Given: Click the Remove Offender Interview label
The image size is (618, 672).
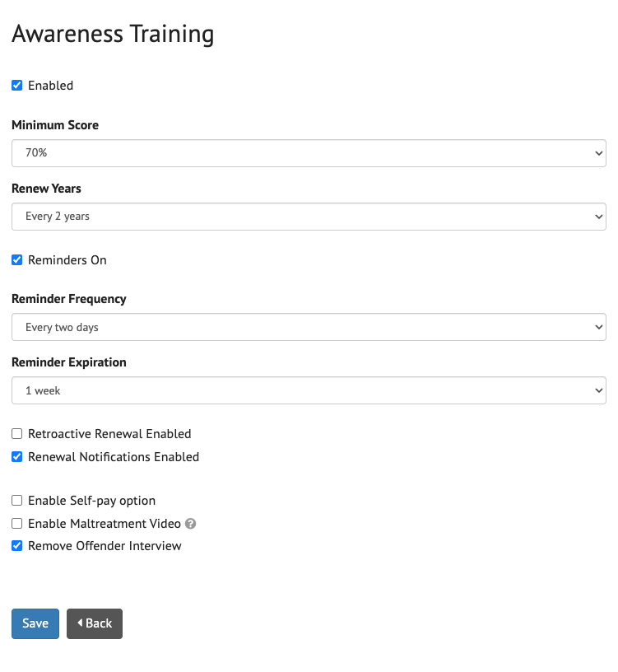Looking at the screenshot, I should [105, 546].
